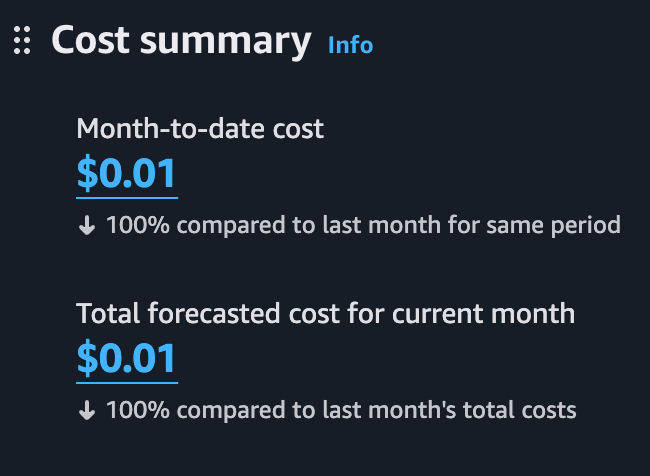The width and height of the screenshot is (650, 476).
Task: Click blank area right of forecasted $0.01
Action: click(400, 359)
